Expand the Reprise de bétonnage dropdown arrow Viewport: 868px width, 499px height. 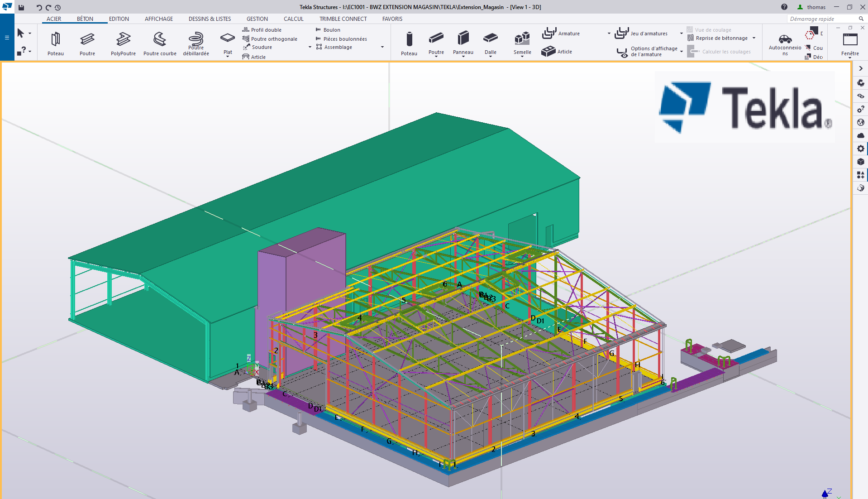pos(754,38)
